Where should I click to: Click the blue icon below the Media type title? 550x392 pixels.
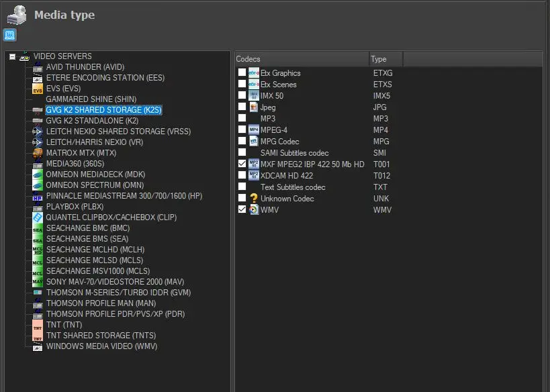click(10, 35)
